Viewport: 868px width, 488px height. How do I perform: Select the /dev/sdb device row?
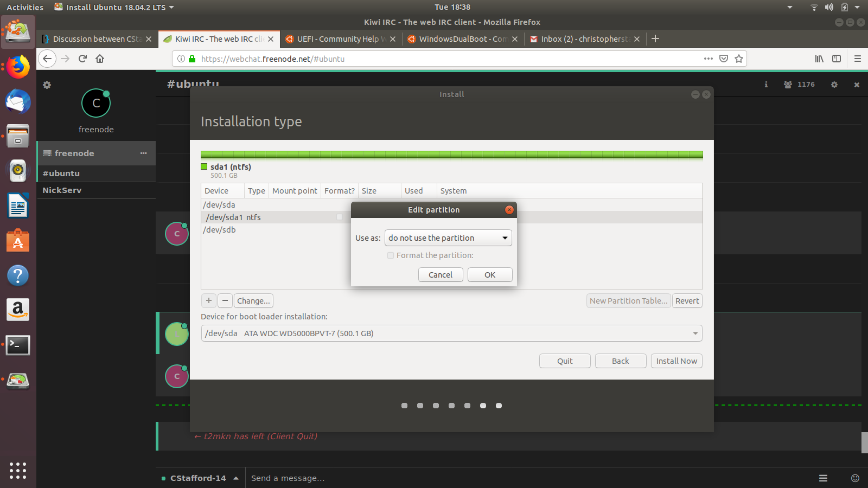451,230
